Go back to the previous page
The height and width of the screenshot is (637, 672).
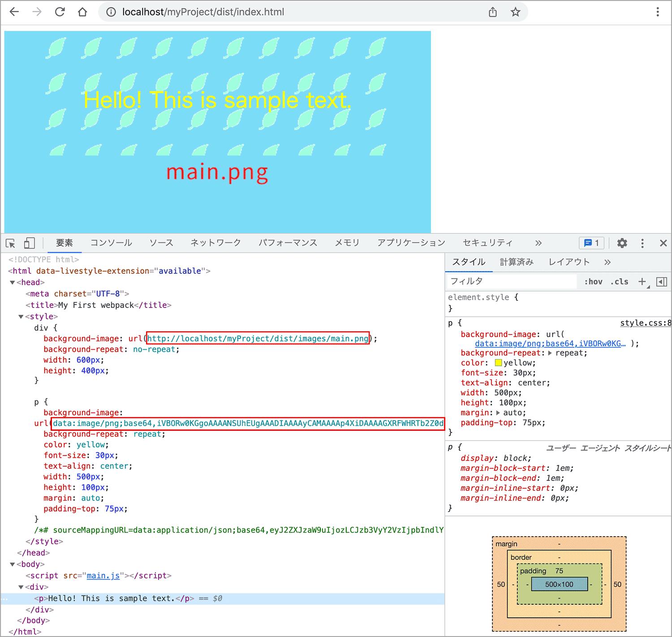[x=14, y=12]
